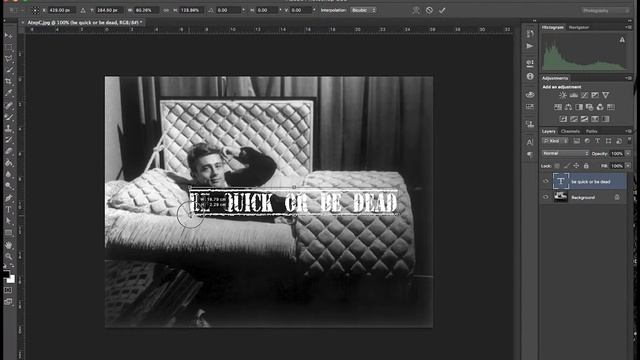The height and width of the screenshot is (360, 640).
Task: Toggle the reference point location grid
Action: tap(36, 10)
